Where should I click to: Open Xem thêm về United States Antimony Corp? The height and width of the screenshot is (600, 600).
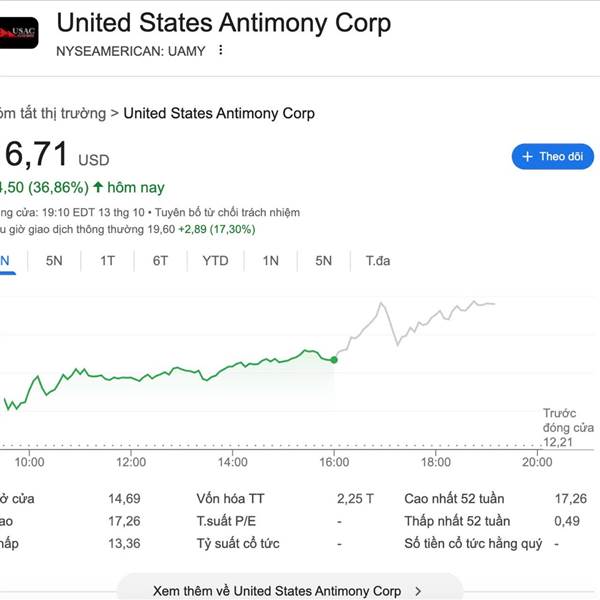277,591
